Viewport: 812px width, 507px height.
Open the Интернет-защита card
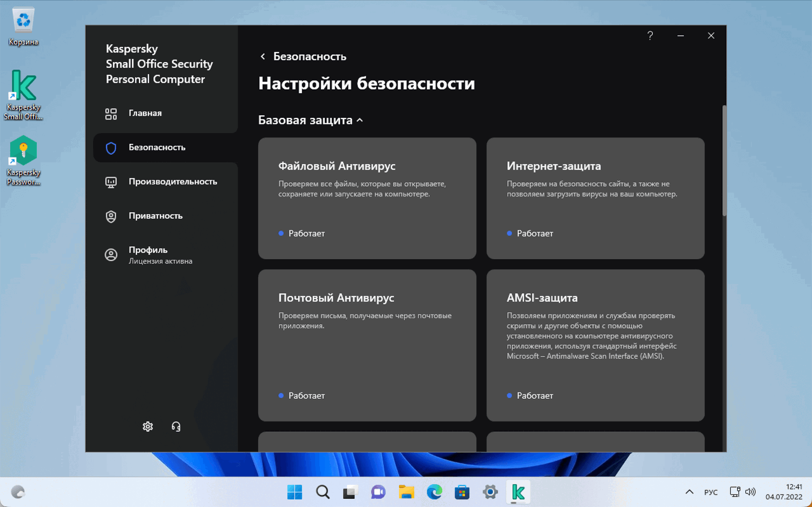pyautogui.click(x=595, y=198)
